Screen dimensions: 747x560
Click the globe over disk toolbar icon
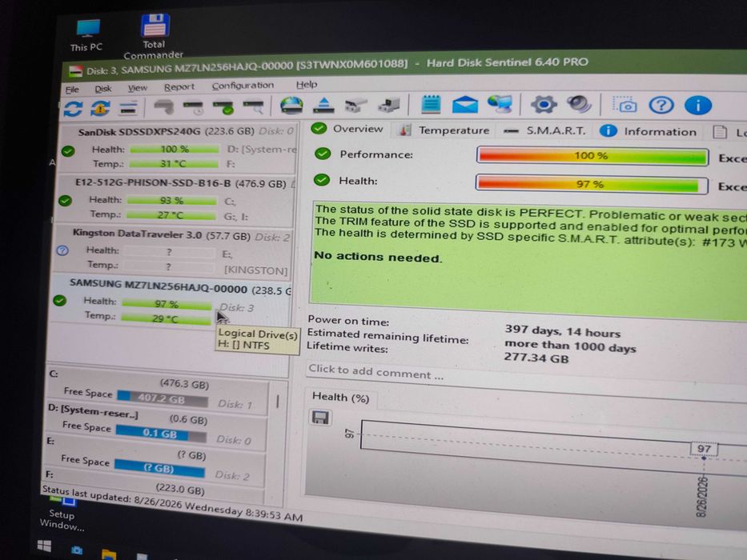tap(291, 106)
